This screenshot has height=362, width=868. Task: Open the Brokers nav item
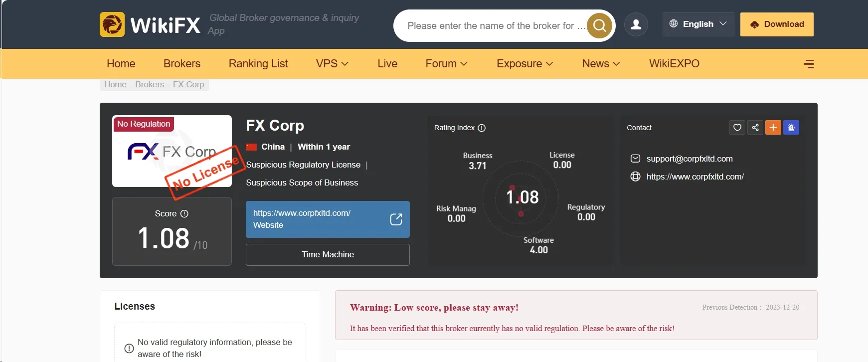click(x=182, y=64)
